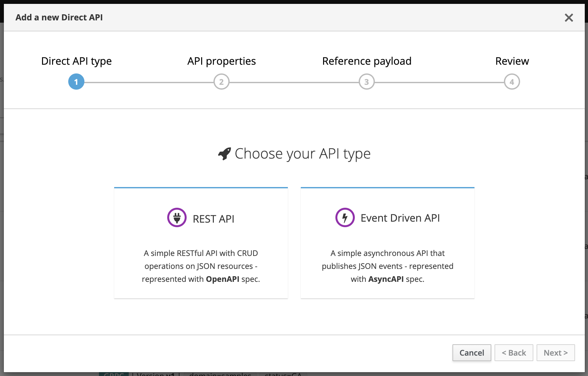Jump to step 2 circle
Screen dimensions: 588x376
click(222, 82)
